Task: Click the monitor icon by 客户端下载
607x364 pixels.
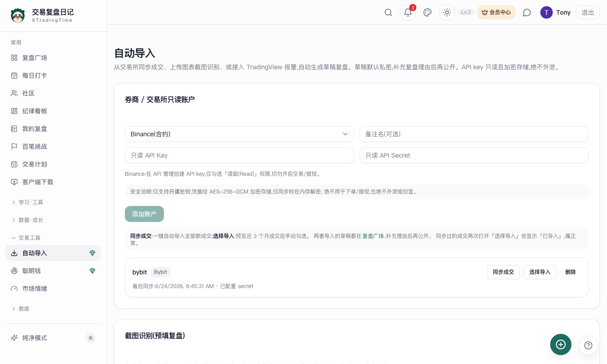Action: tap(14, 182)
